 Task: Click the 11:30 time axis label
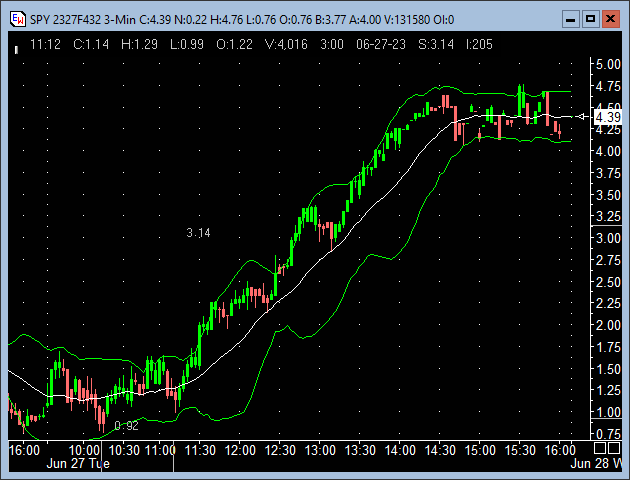(x=200, y=450)
